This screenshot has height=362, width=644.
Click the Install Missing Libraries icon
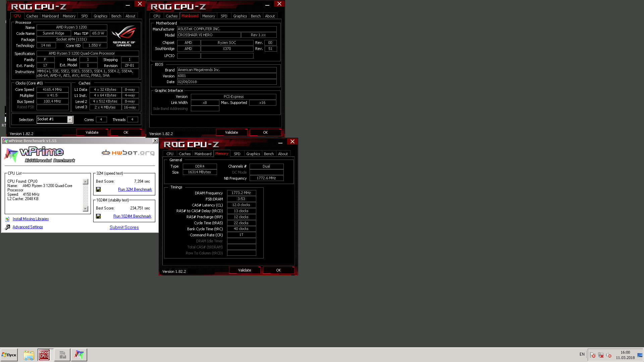pyautogui.click(x=7, y=219)
